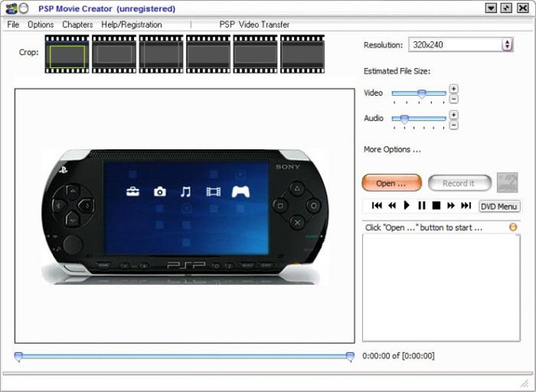The image size is (536, 392).
Task: Click the round button beside the app icon
Action: [24, 8]
